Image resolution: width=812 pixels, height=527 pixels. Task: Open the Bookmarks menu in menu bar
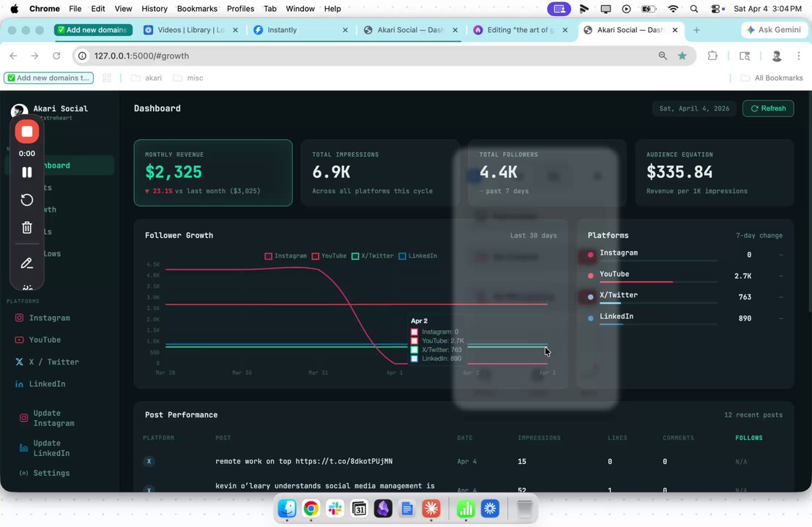(197, 9)
